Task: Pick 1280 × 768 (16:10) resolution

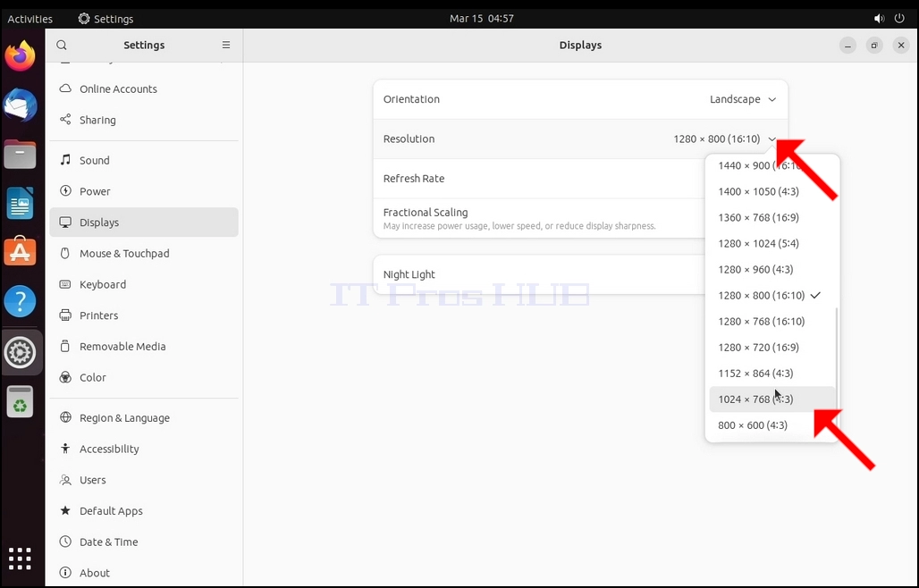Action: pos(771,321)
